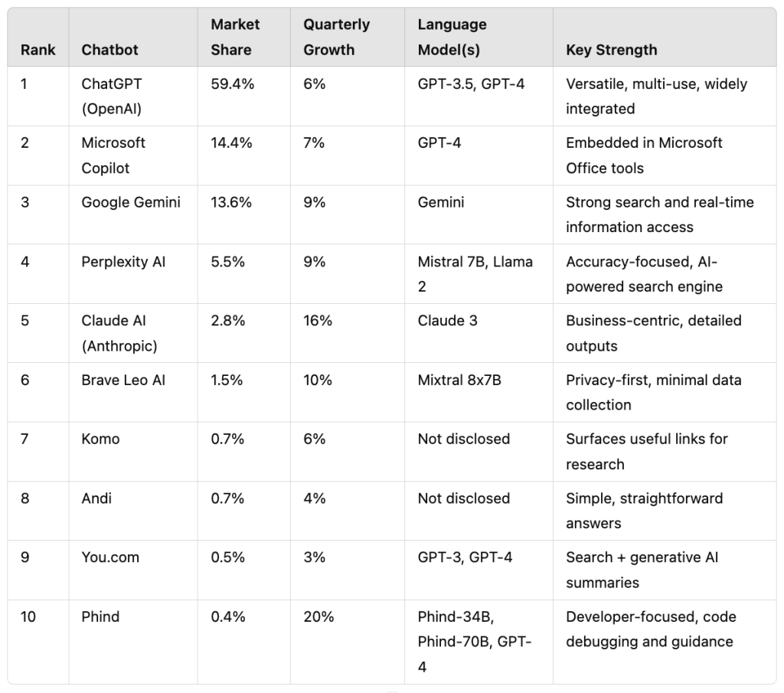Click the Claude AI (Anthropic) cell

[x=119, y=333]
